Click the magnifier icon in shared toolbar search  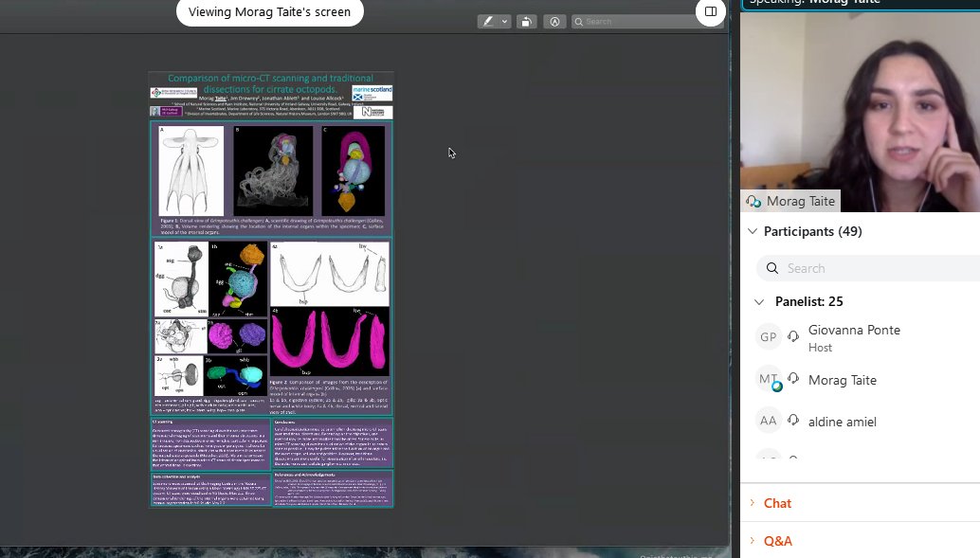click(x=579, y=21)
